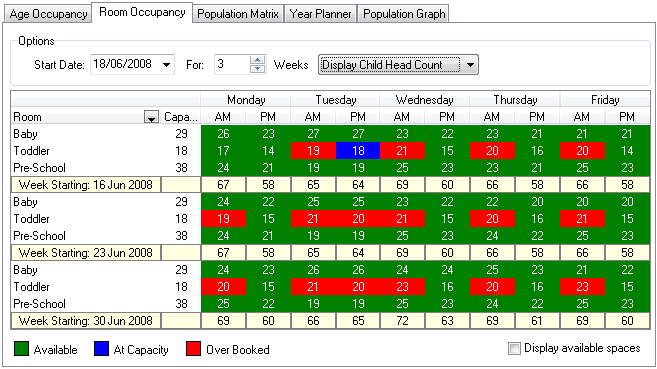Click in the weeks number input field
Viewport: 657px width, 369px height.
(232, 65)
